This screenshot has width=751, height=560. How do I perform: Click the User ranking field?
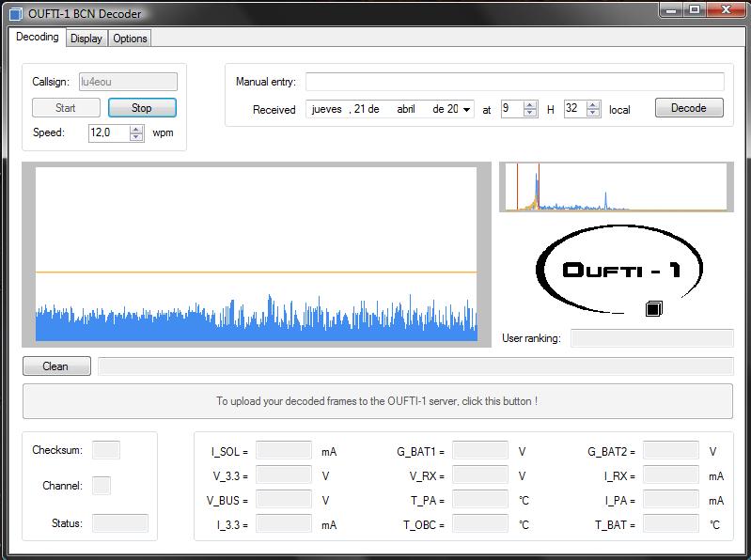[x=652, y=338]
